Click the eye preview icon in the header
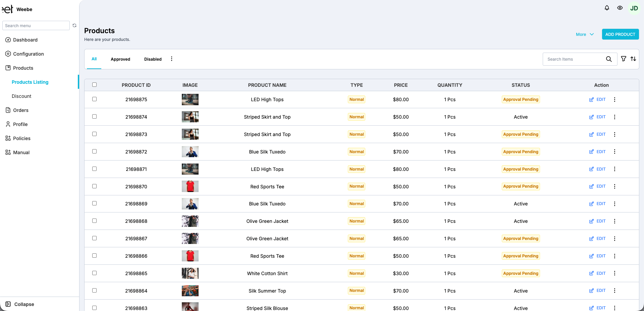Image resolution: width=644 pixels, height=311 pixels. click(620, 8)
